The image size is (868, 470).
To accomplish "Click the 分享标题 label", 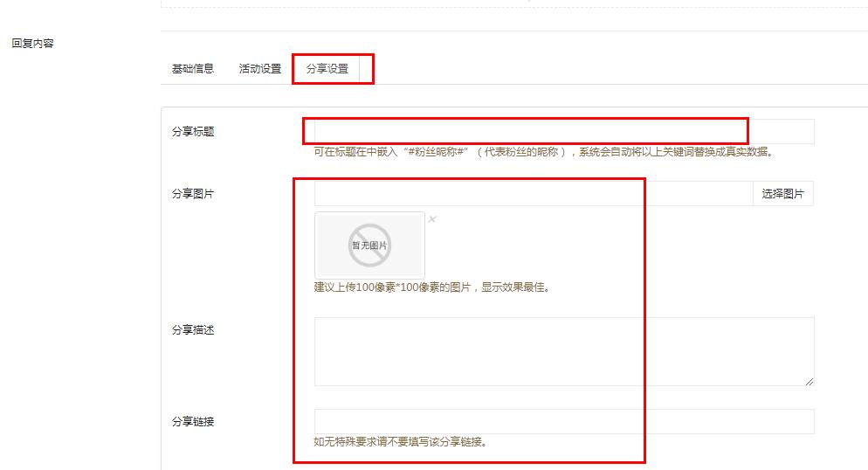I will coord(193,132).
